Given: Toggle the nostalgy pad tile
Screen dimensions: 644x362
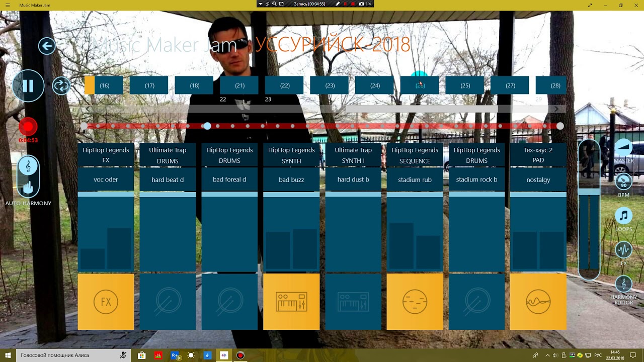Looking at the screenshot, I should pyautogui.click(x=538, y=302).
